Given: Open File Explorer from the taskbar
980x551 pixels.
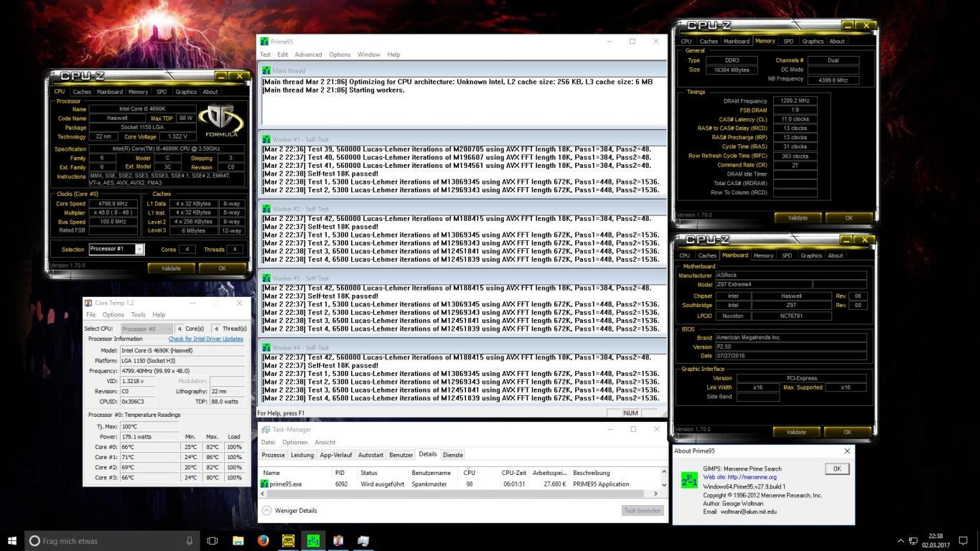Looking at the screenshot, I should (238, 541).
